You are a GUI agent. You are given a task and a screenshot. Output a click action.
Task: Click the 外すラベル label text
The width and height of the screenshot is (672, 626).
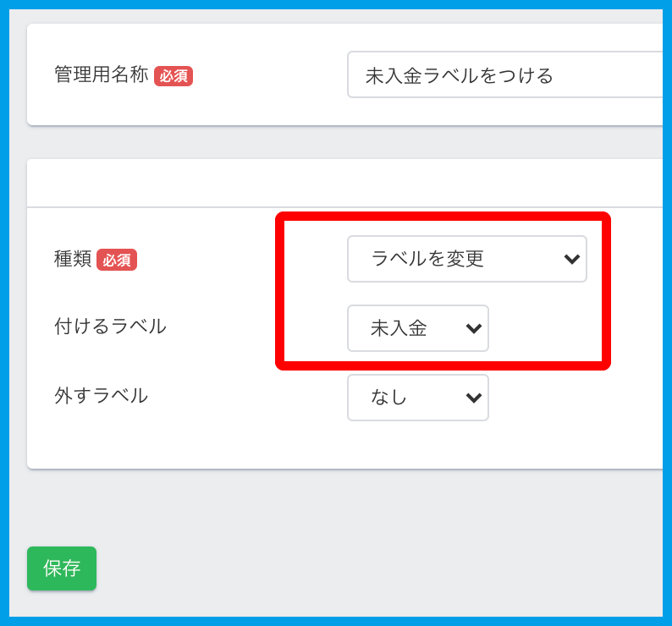(101, 395)
